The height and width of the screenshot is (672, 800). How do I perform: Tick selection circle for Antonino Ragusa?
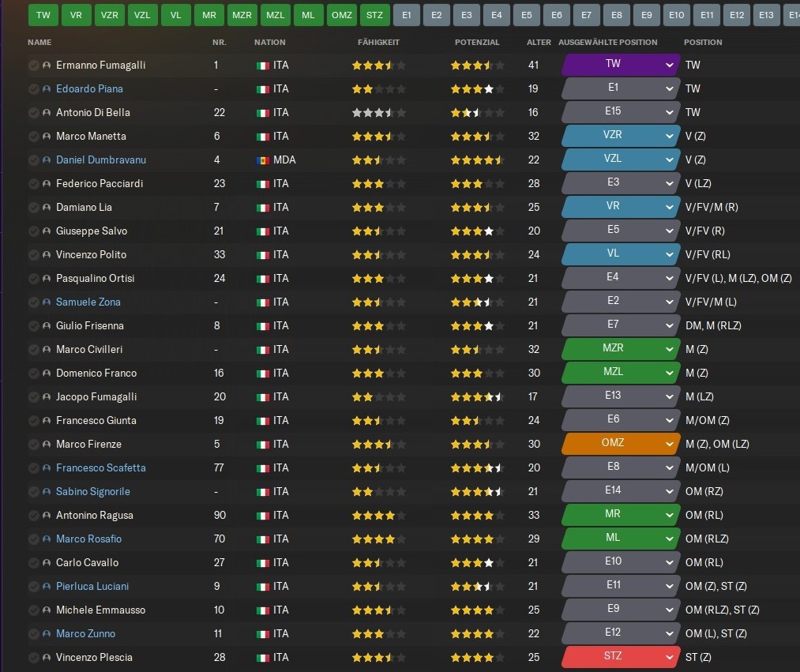34,516
